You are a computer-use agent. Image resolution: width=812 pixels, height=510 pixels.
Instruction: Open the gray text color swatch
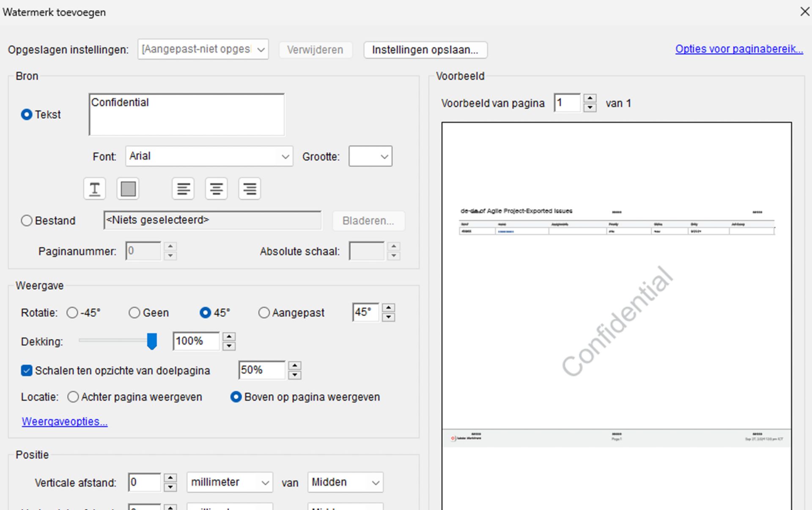tap(128, 189)
